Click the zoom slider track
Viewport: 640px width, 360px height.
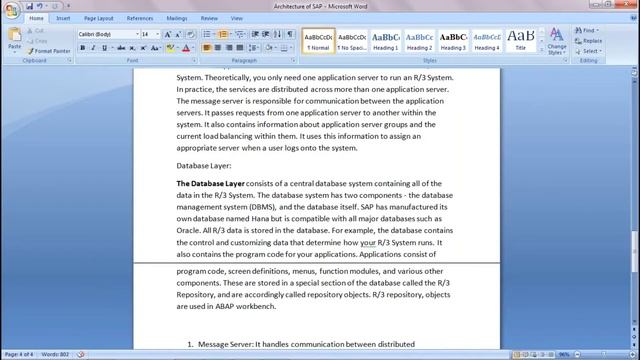[604, 355]
